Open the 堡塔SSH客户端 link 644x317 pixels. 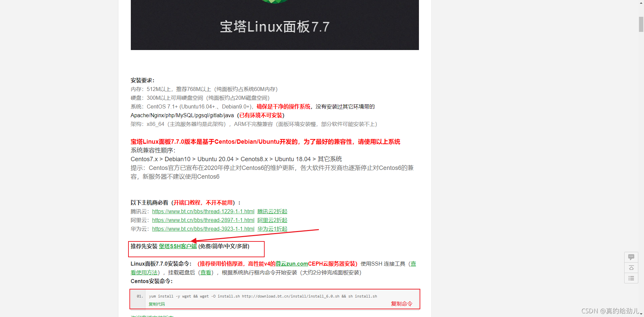click(x=178, y=246)
